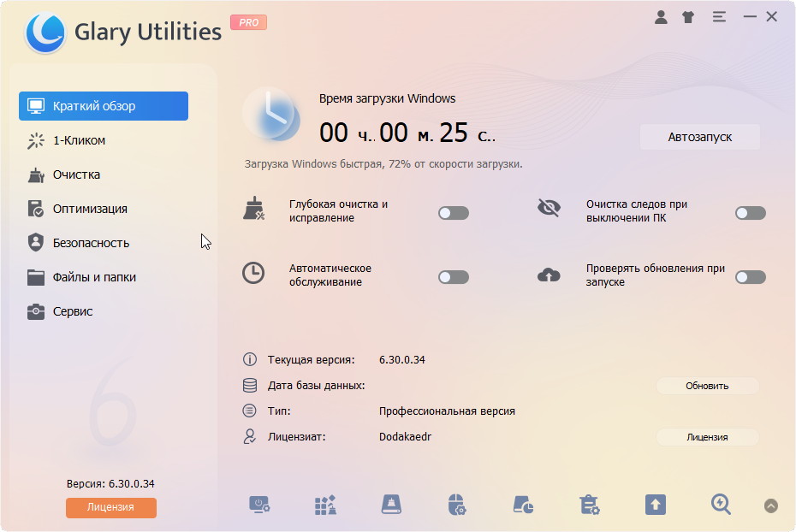Click the Глубокая очистка и исправление label
Viewport: 796px width, 532px height.
[x=339, y=211]
